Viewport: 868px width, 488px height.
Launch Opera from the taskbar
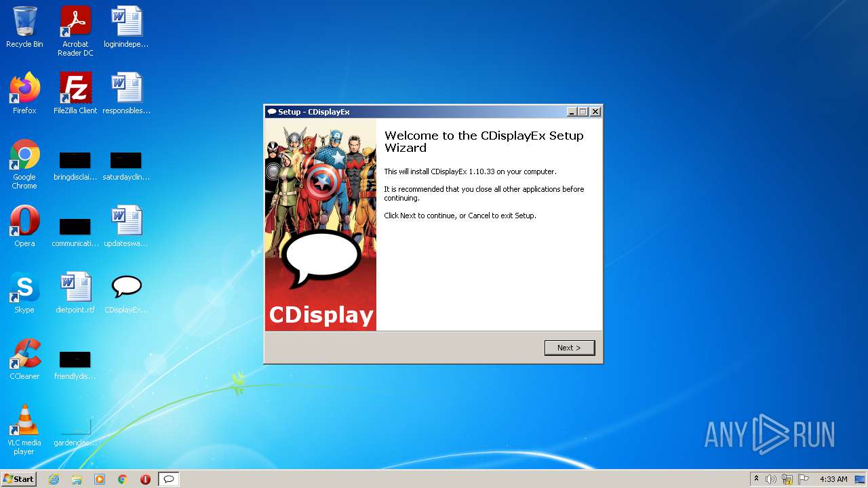(145, 479)
